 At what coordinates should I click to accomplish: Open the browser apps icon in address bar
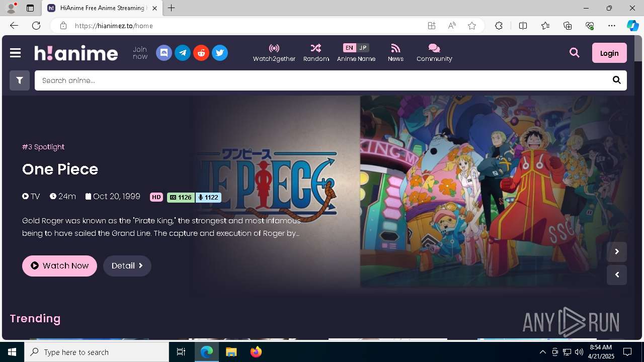431,26
